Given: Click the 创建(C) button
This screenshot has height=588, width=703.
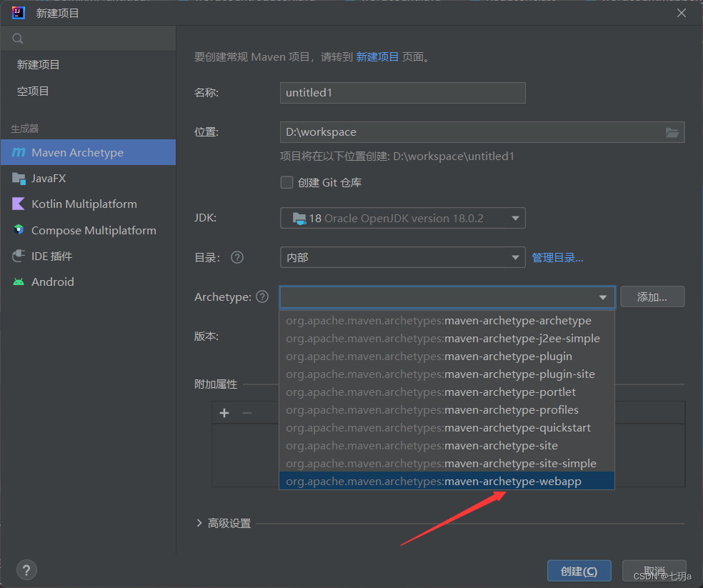Looking at the screenshot, I should [579, 571].
